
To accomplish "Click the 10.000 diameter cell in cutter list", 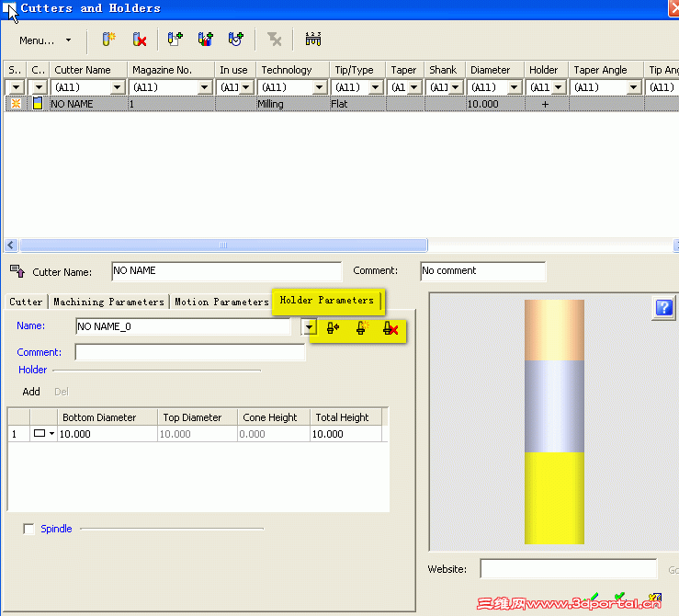I will (x=495, y=104).
